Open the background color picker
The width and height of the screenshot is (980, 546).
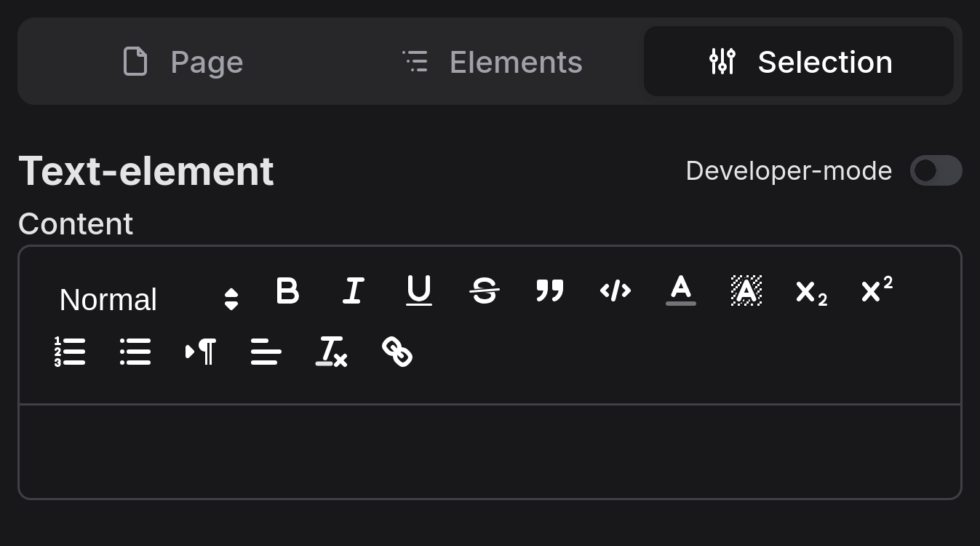(746, 291)
